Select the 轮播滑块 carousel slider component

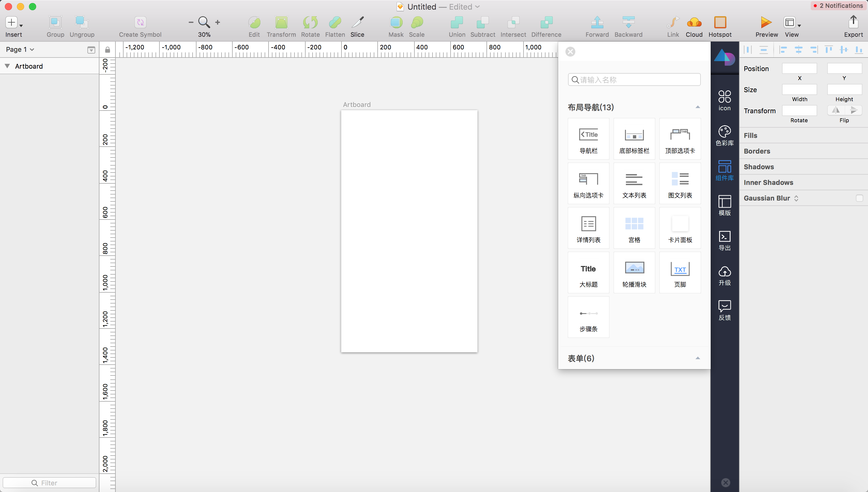[634, 273]
